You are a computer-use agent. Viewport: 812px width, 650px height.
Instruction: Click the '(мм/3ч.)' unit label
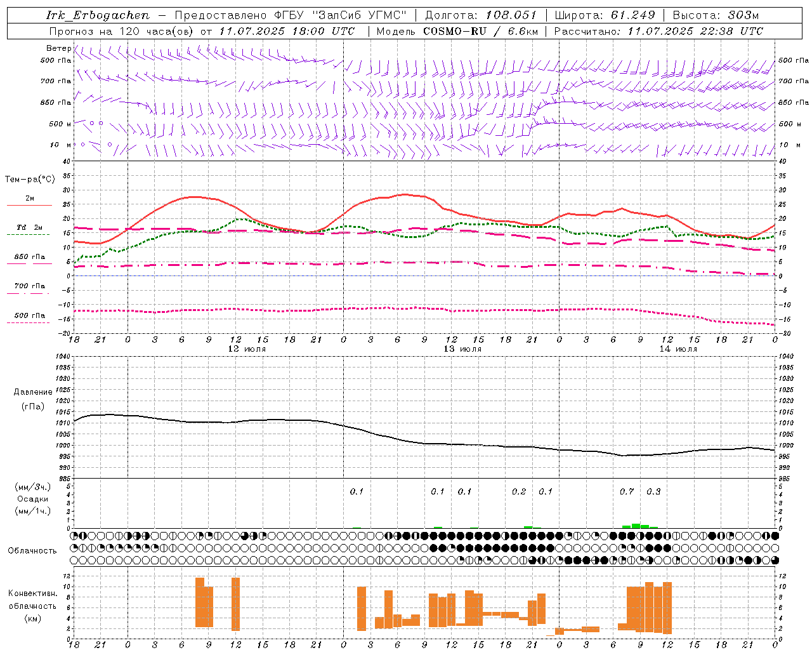click(33, 487)
